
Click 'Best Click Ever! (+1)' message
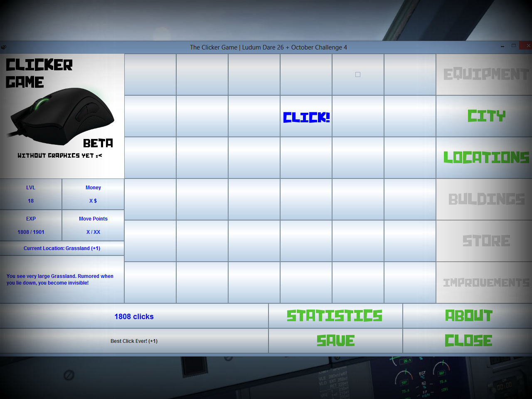point(134,341)
